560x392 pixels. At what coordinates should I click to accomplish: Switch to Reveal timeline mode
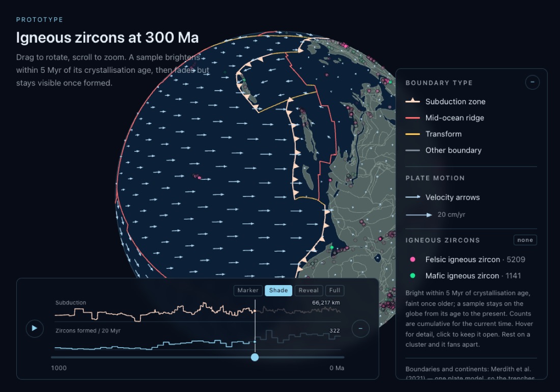tap(309, 290)
